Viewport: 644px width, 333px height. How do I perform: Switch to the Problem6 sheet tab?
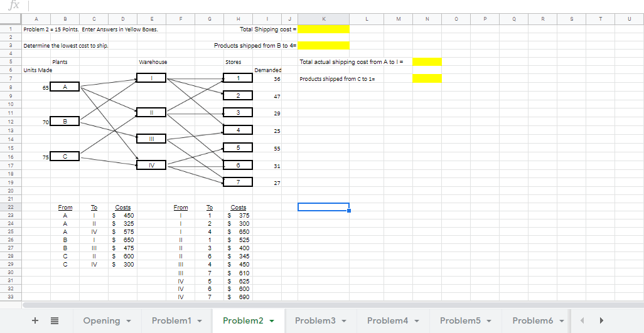533,320
